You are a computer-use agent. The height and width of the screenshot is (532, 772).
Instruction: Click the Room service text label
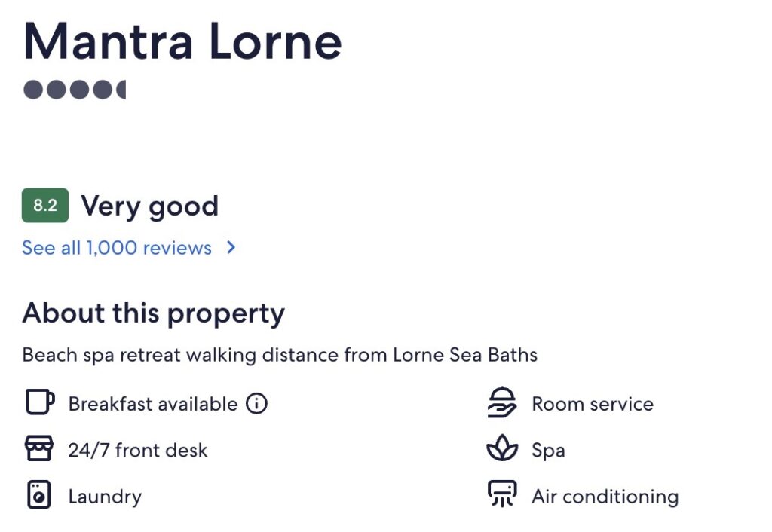point(592,404)
